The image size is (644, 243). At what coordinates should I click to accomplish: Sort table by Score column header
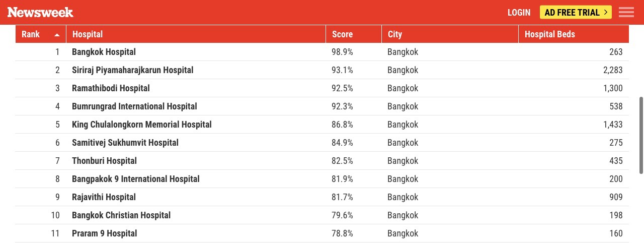pos(342,34)
